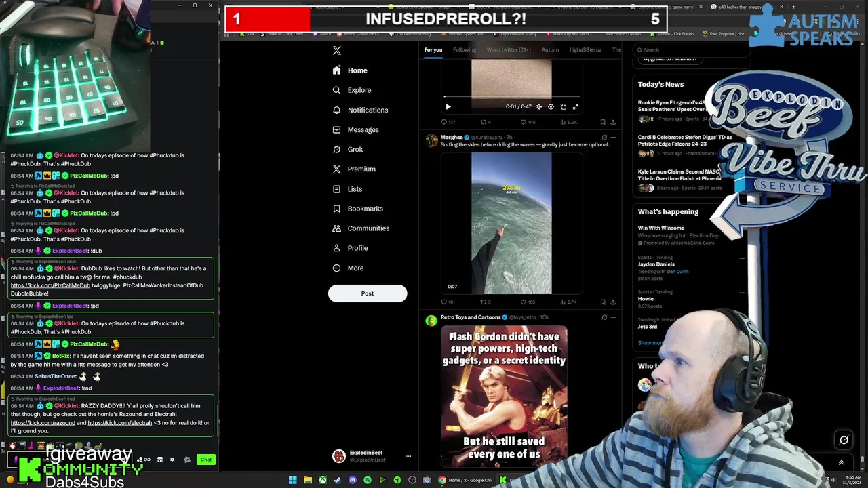Open Messages in X sidebar

click(x=355, y=129)
